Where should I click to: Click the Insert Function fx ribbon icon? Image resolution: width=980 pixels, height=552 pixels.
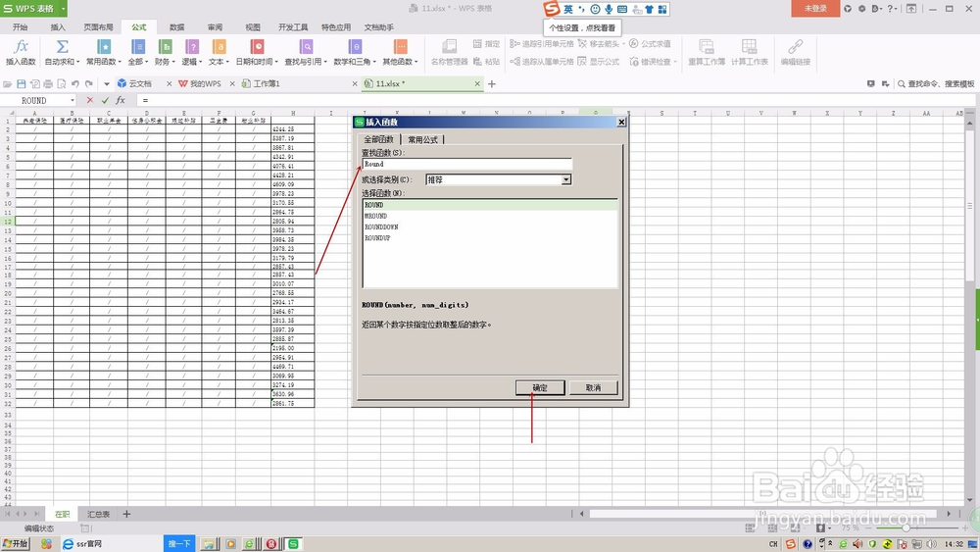click(21, 47)
